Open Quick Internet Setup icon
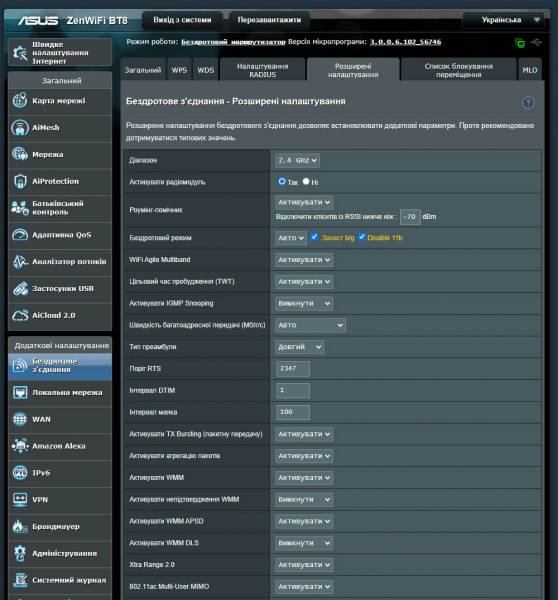The image size is (558, 600). 20,52
